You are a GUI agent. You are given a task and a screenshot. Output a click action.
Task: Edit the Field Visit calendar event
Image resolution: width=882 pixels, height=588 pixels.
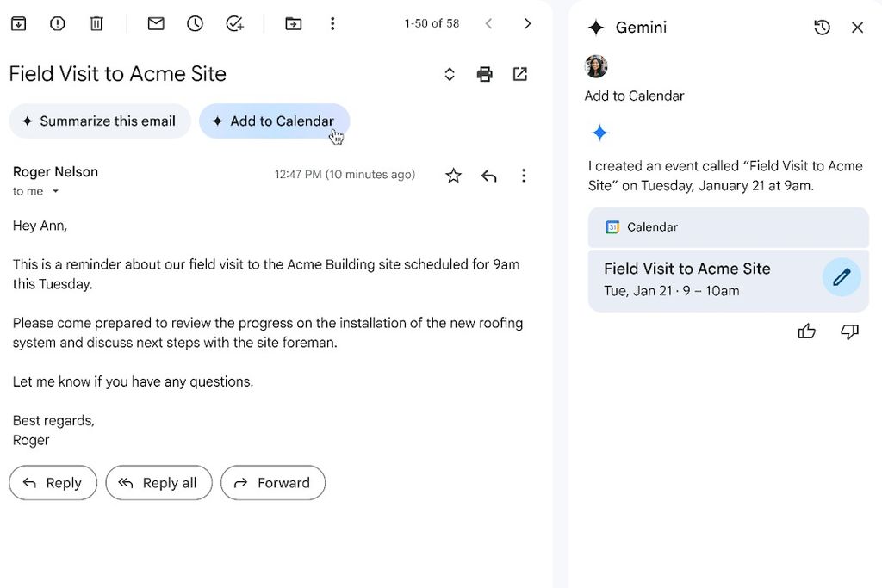[x=842, y=276]
